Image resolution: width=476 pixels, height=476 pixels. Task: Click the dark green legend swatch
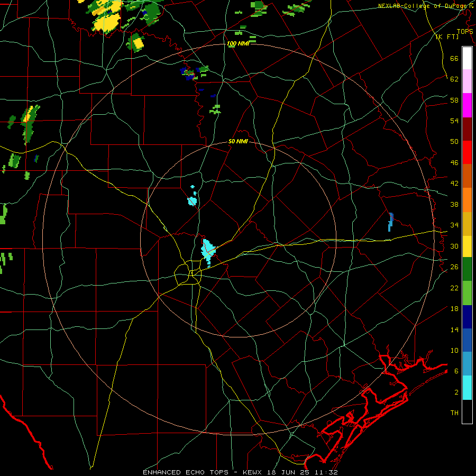467,269
